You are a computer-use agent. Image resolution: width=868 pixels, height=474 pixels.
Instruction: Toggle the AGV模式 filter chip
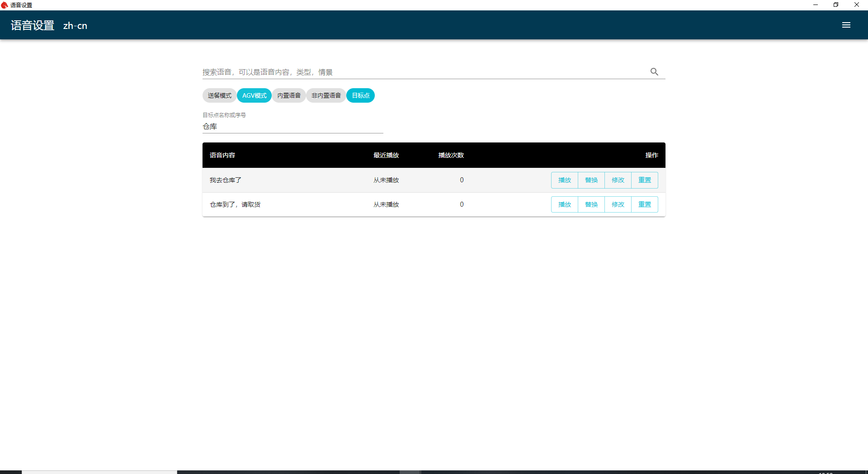(254, 95)
